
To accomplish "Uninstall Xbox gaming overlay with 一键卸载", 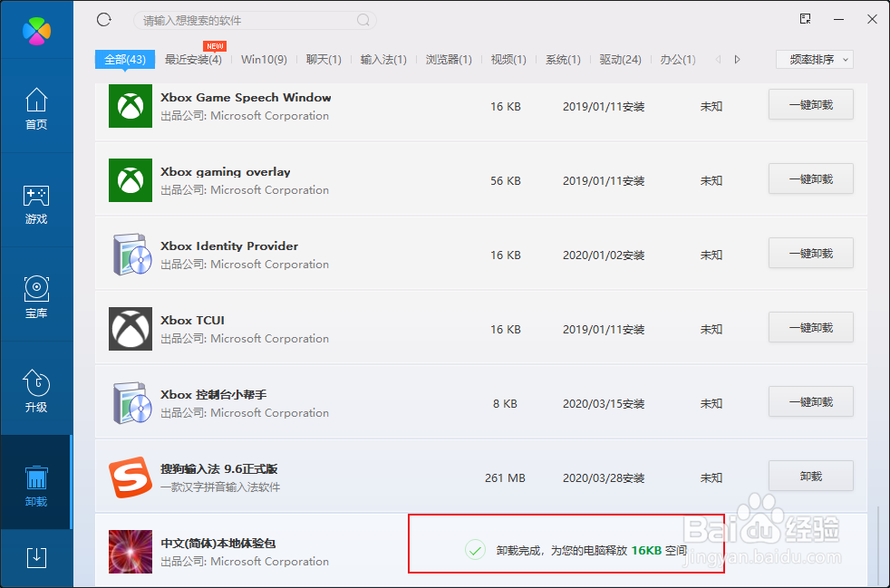I will pos(810,178).
